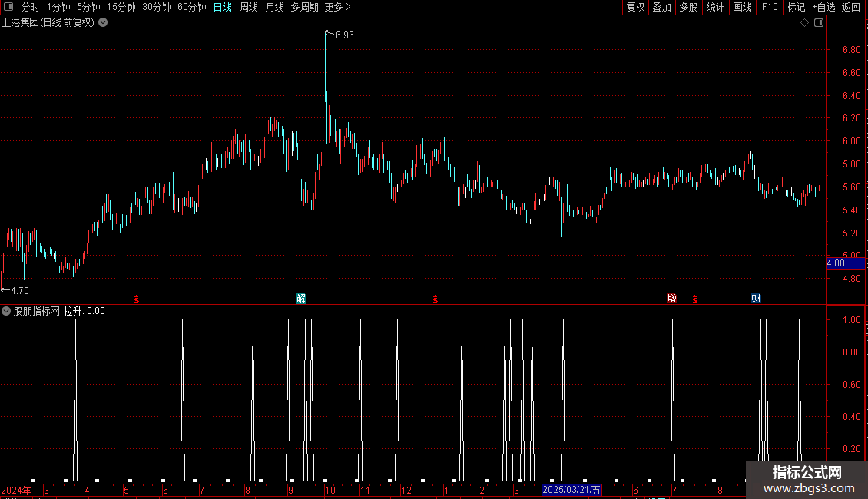The height and width of the screenshot is (499, 868).
Task: Select the 日线 daily chart tab
Action: click(x=223, y=7)
